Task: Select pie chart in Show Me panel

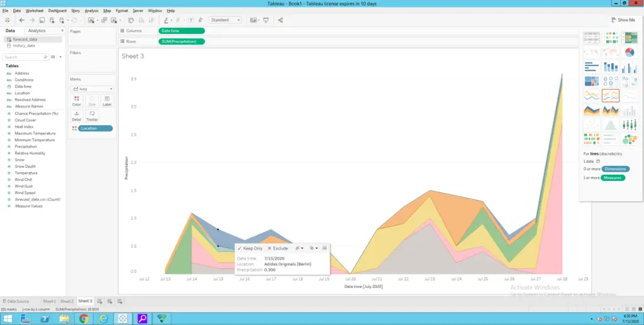Action: (629, 52)
